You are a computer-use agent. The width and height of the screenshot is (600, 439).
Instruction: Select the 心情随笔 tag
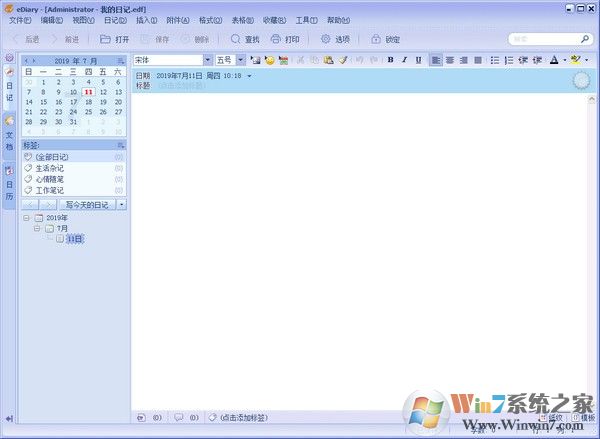73,179
